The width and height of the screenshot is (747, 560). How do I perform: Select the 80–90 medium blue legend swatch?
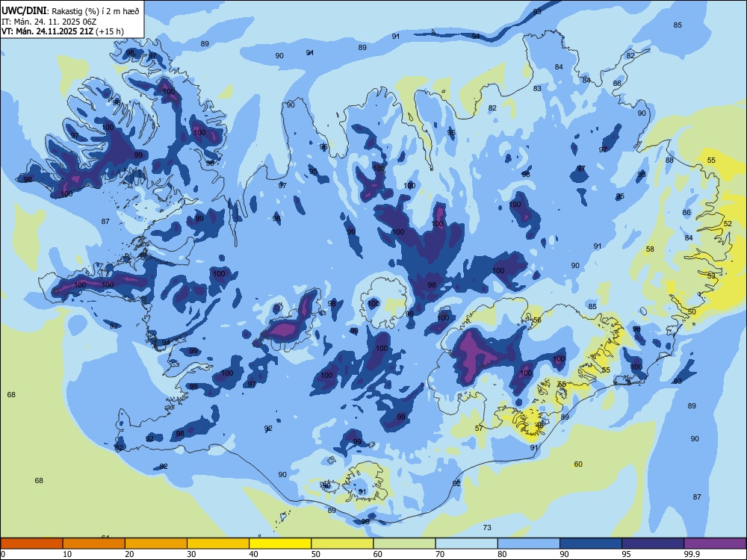click(x=529, y=544)
